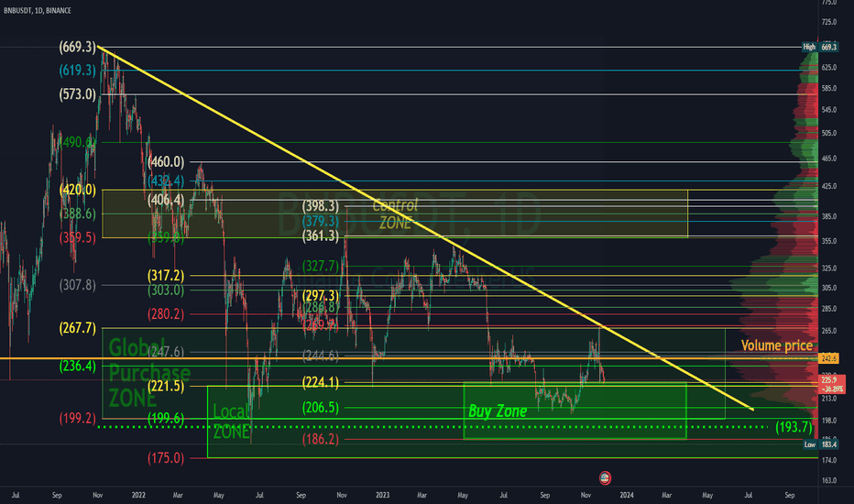Click the red 225.9 current price label

point(832,384)
